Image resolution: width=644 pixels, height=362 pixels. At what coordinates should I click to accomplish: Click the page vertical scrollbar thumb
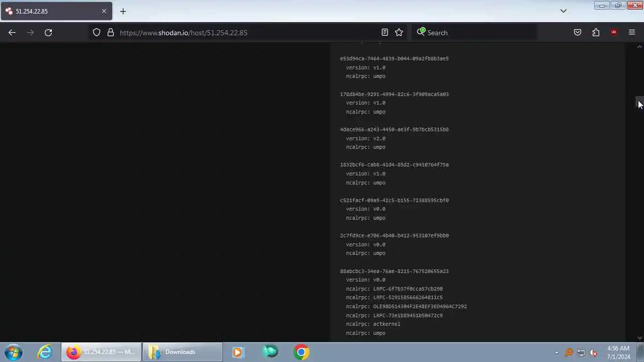click(639, 102)
